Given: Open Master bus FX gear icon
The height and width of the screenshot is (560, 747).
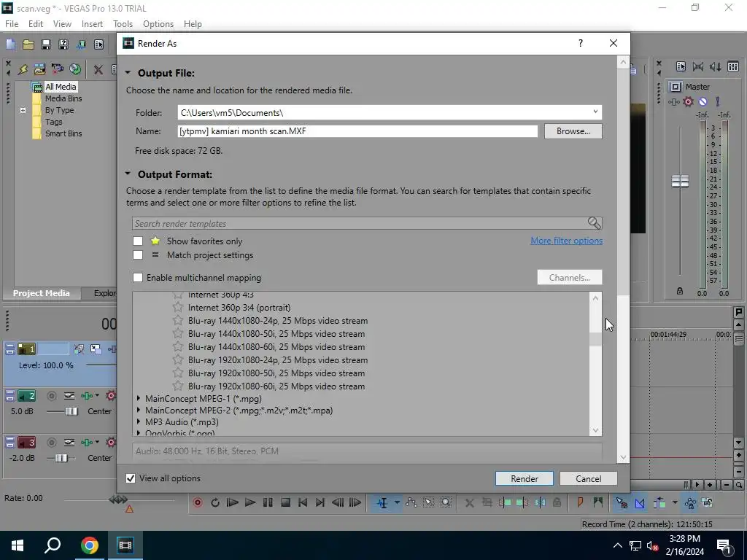Looking at the screenshot, I should point(688,101).
